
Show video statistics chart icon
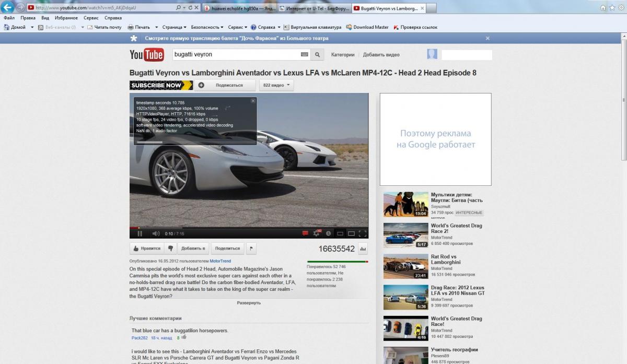[363, 249]
